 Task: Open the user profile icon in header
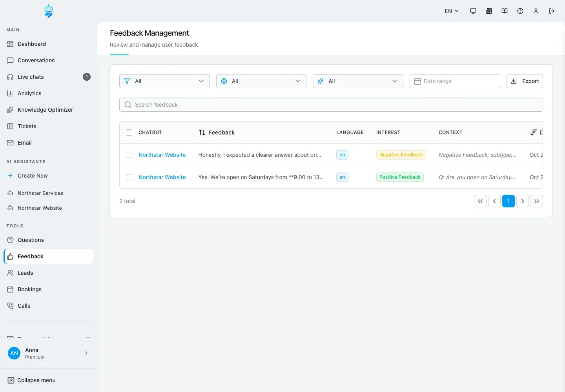pyautogui.click(x=536, y=11)
